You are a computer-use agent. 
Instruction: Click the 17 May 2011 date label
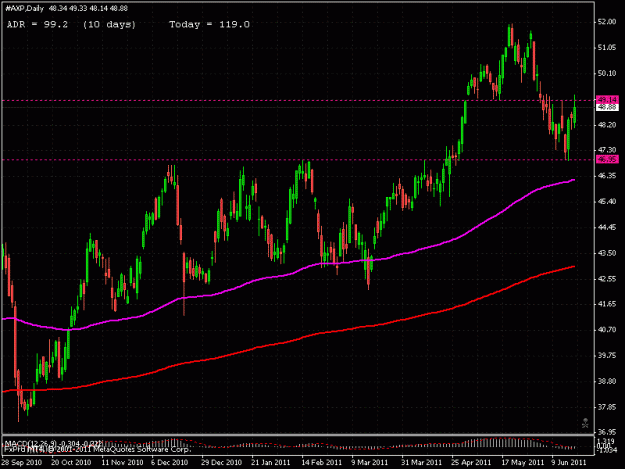click(x=523, y=463)
